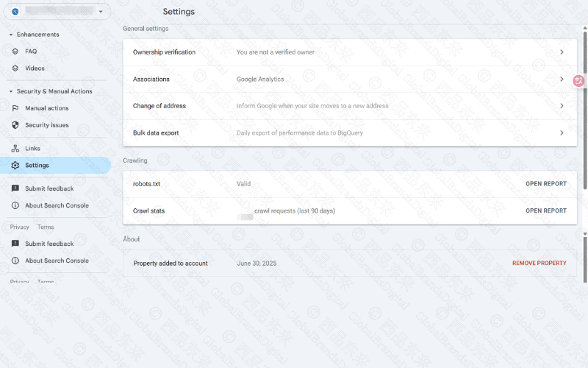Click the pink translate extension icon
588x368 pixels.
point(579,82)
